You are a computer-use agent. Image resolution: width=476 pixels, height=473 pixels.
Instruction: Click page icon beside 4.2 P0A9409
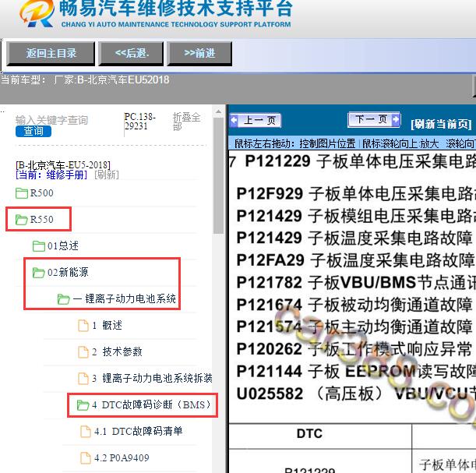pos(85,458)
